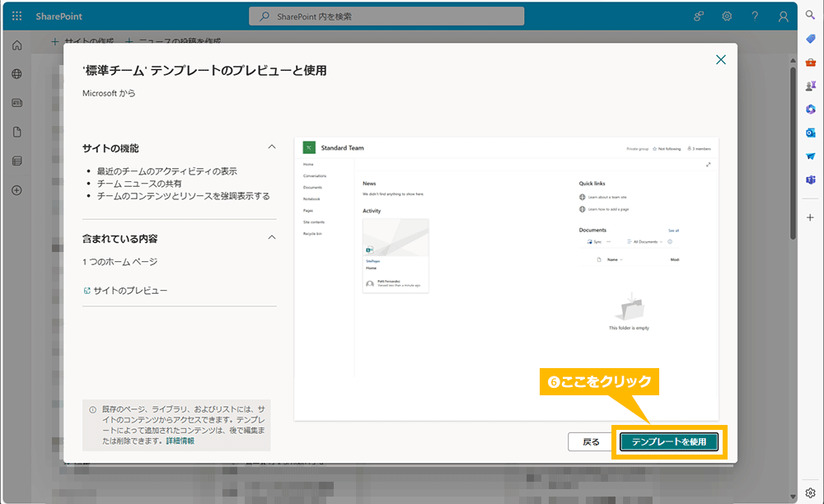The width and height of the screenshot is (824, 504).
Task: Click チームのコンテンツとリソースを強調表示する bullet
Action: pos(184,196)
